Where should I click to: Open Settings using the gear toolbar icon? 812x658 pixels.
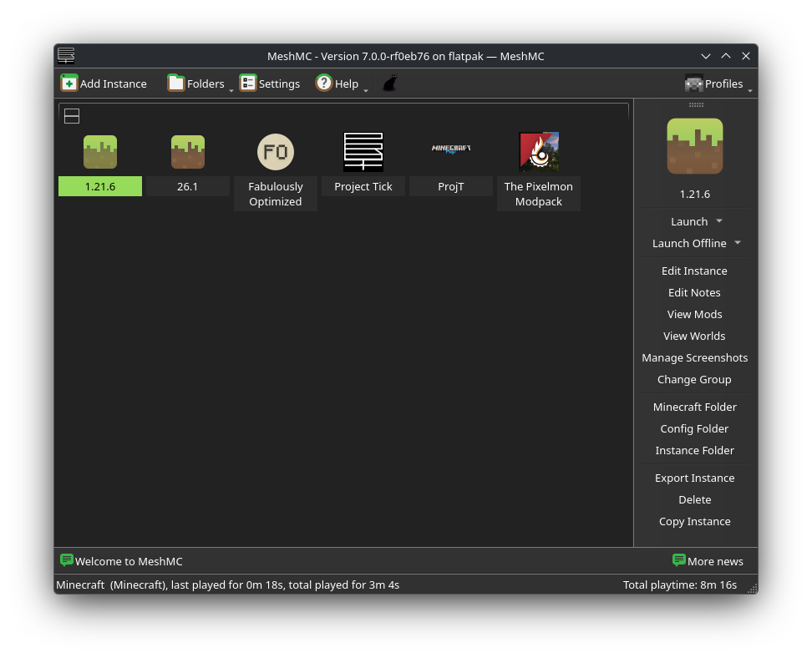click(246, 83)
